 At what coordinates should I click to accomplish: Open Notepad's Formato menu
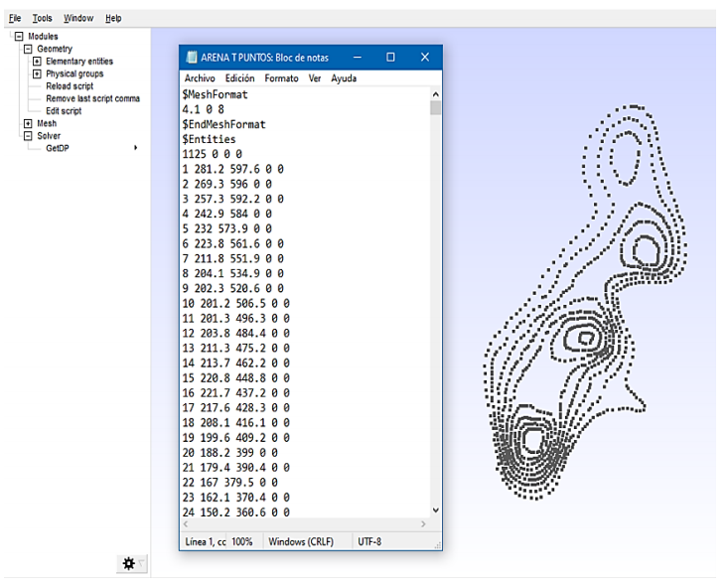click(x=281, y=78)
